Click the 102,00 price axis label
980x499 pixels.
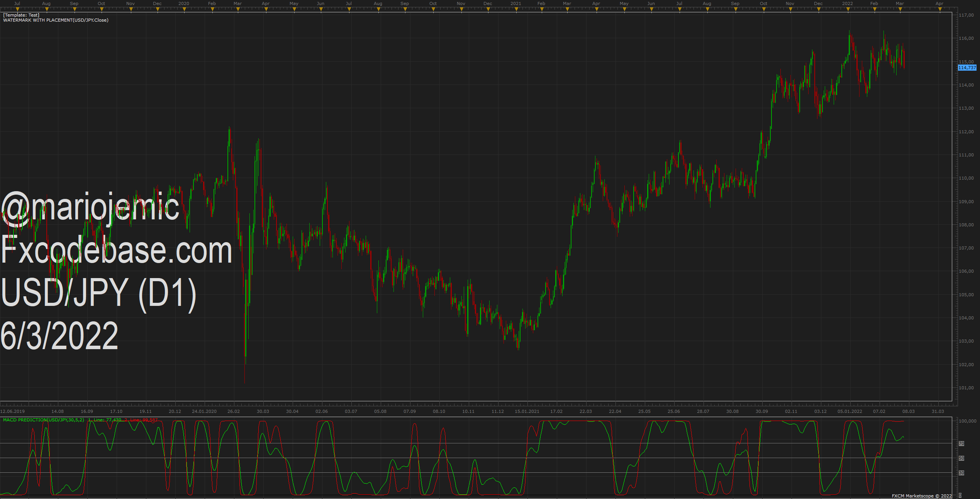point(966,365)
